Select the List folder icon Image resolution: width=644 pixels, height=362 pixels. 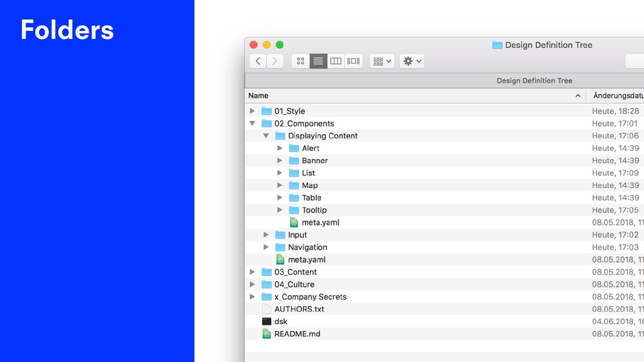(x=294, y=173)
